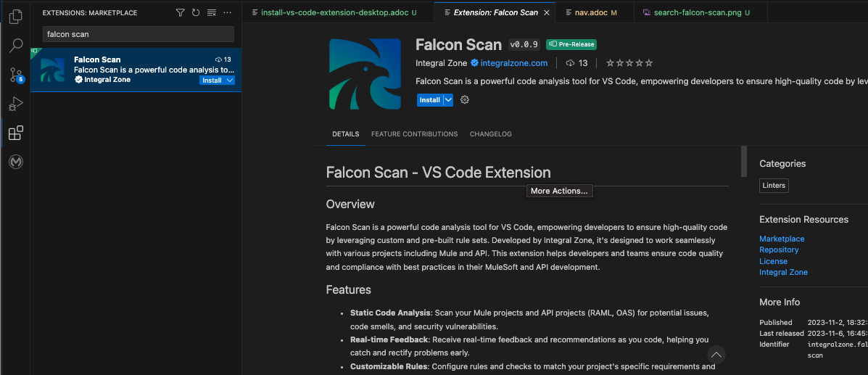Open the Marketplace resource link
Image resolution: width=868 pixels, height=375 pixels.
point(782,239)
